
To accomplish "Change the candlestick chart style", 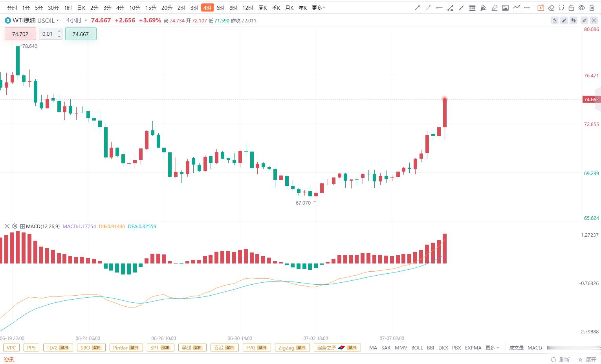I will 574,20.
